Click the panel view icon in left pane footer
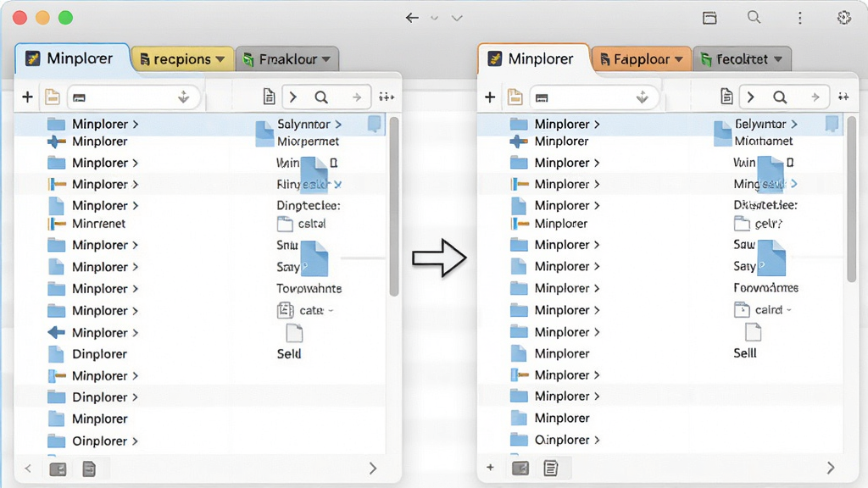Image resolution: width=868 pixels, height=488 pixels. pos(58,469)
